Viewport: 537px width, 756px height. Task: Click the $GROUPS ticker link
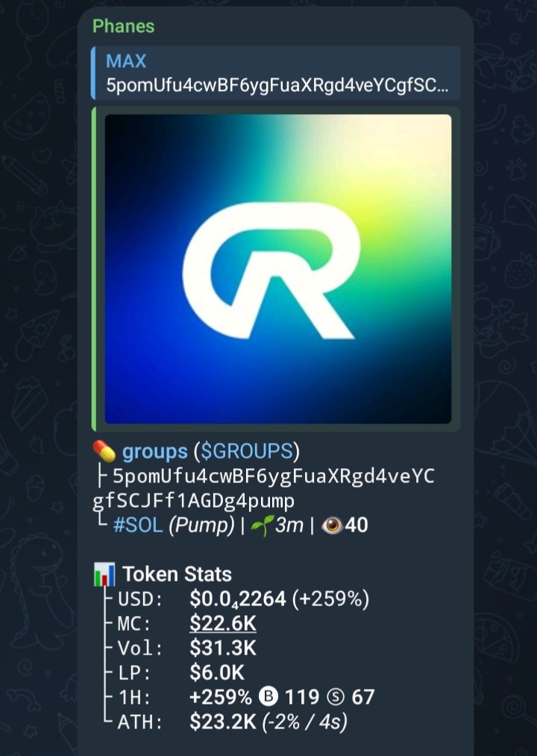tap(247, 451)
